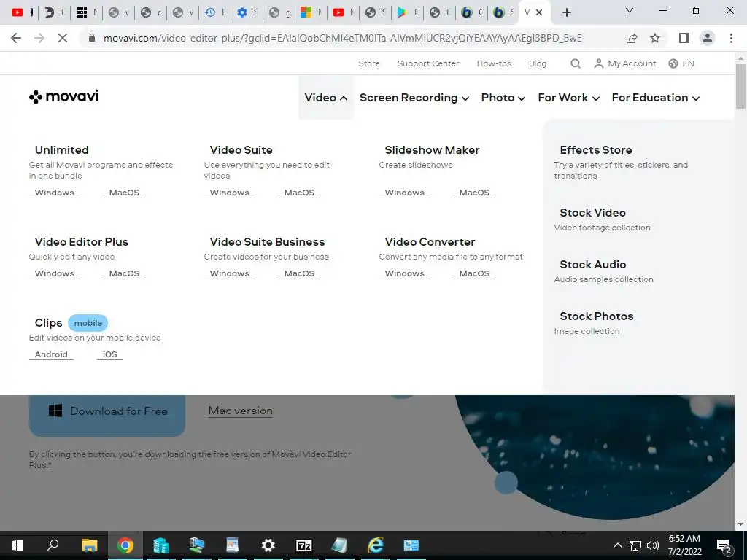Open the Effects Store entry
This screenshot has width=747, height=560.
click(595, 150)
